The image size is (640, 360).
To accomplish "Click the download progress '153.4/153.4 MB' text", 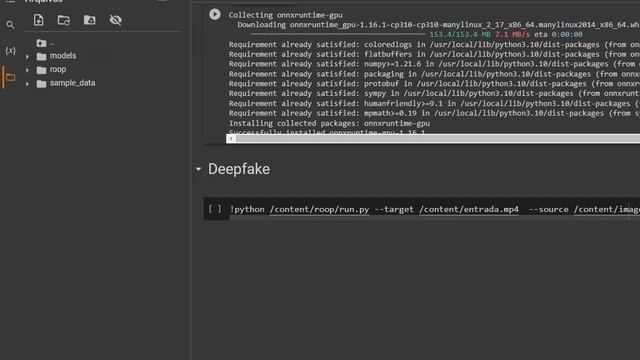I will tap(460, 35).
